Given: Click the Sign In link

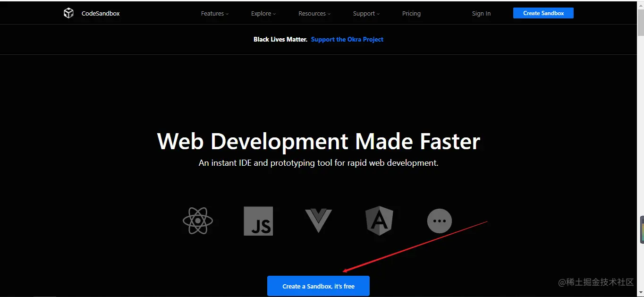Looking at the screenshot, I should pos(481,14).
